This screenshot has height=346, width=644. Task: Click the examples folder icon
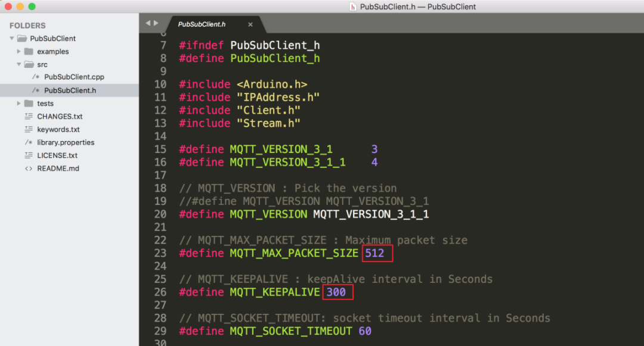pyautogui.click(x=29, y=52)
